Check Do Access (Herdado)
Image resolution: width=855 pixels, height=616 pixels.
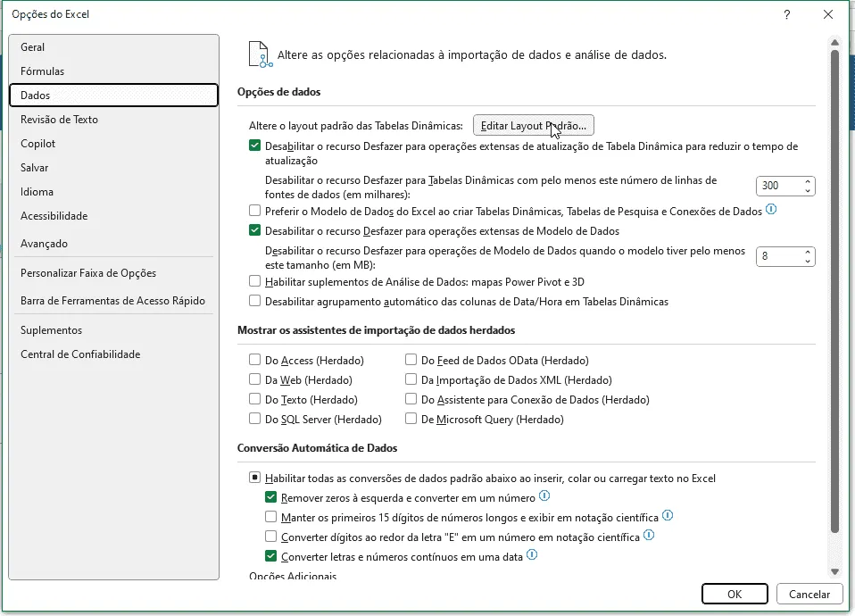point(254,360)
